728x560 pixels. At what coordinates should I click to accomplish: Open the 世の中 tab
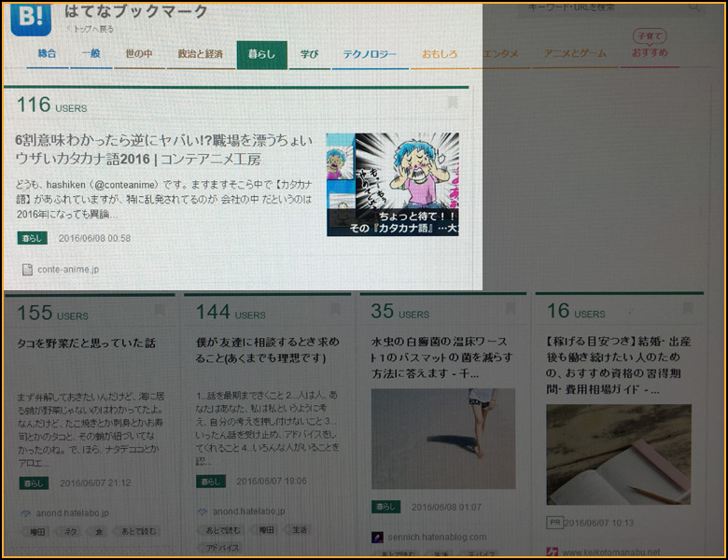point(139,54)
